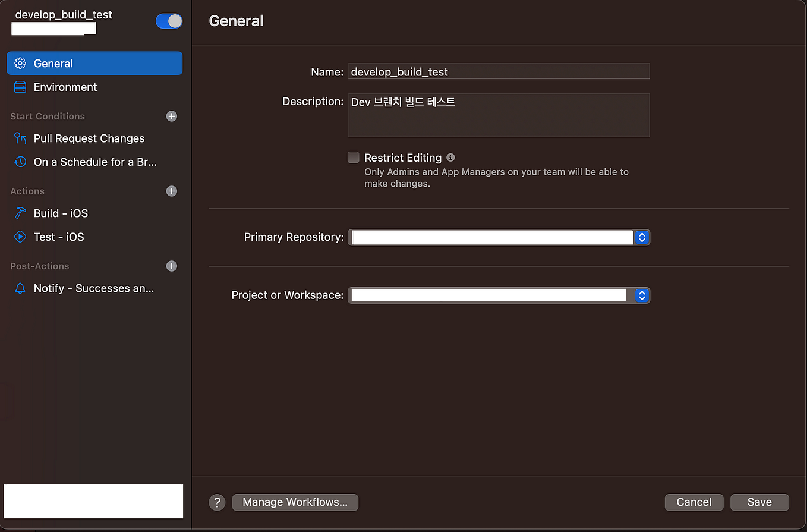Open the Primary Repository dropdown
Screen dimensions: 807x532
641,237
